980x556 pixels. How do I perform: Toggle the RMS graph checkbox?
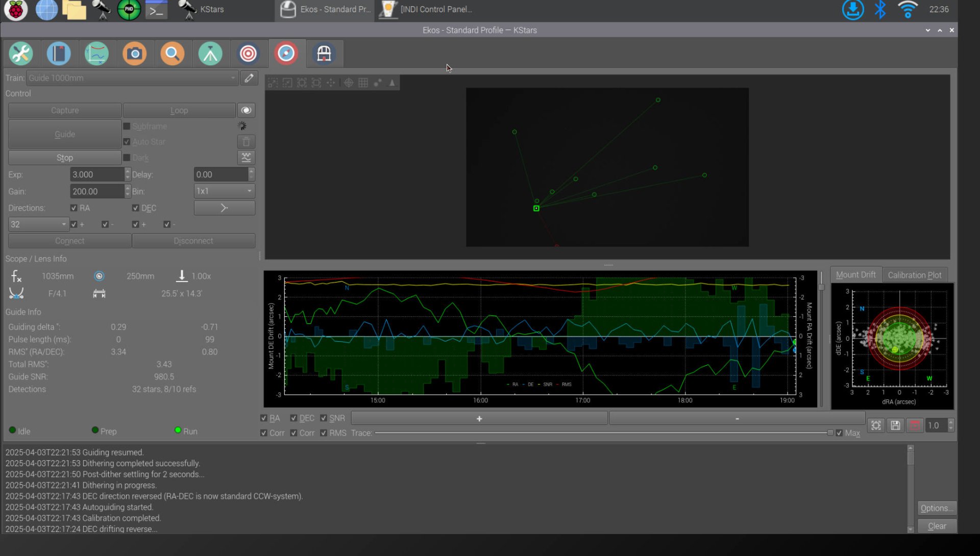tap(324, 433)
